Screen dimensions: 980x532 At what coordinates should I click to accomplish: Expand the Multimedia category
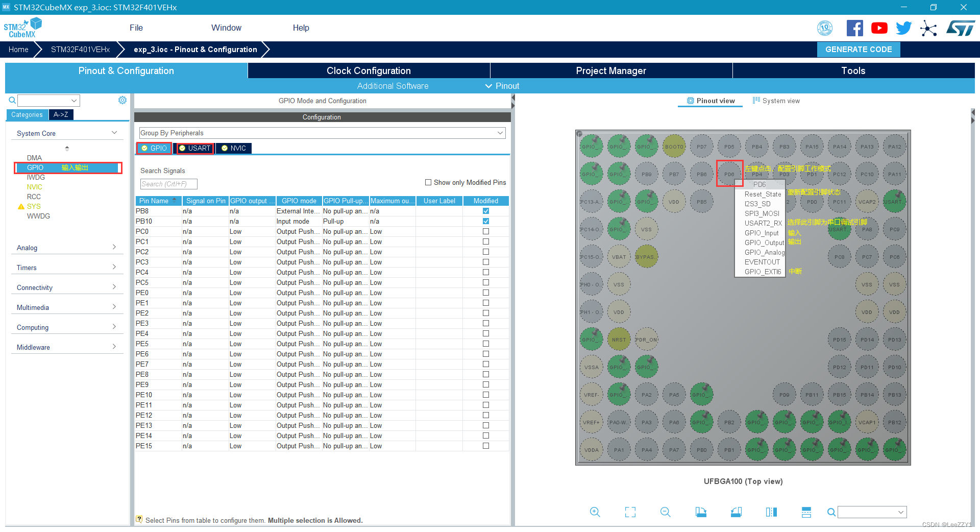[67, 307]
